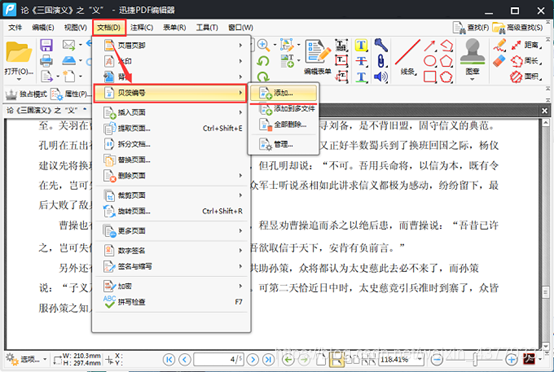
Task: Choose 提取页面... menu entry
Action: [x=171, y=128]
